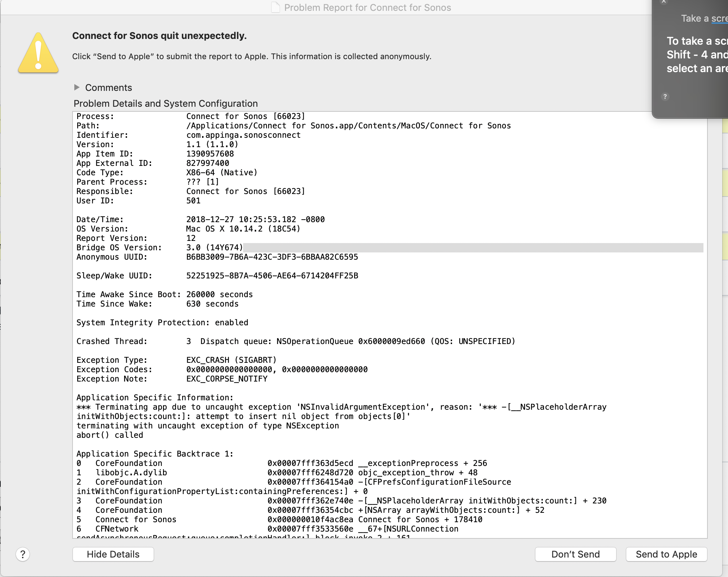This screenshot has width=728, height=577.
Task: Click Time Awake Since Boot 260000 seconds
Action: tap(165, 295)
